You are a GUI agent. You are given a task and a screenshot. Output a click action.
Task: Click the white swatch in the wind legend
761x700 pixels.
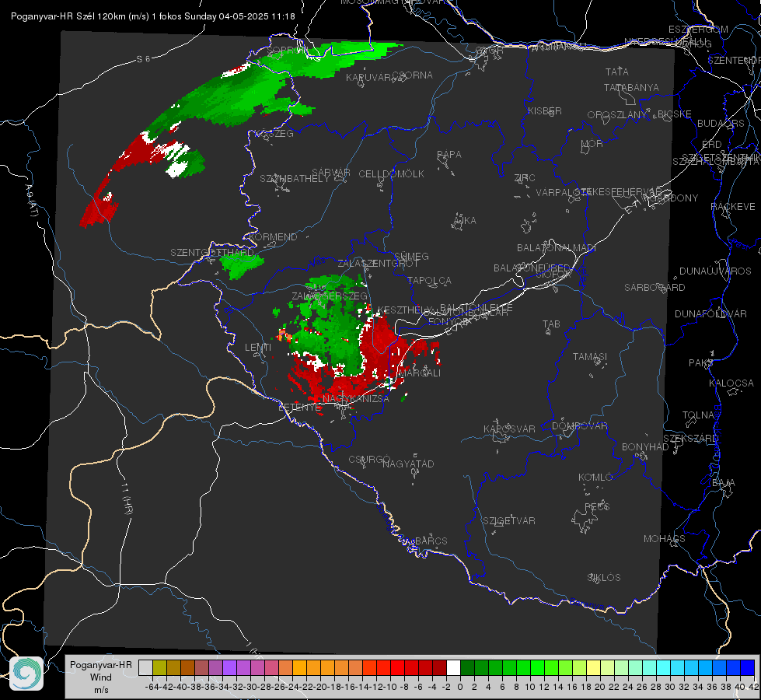tap(453, 668)
